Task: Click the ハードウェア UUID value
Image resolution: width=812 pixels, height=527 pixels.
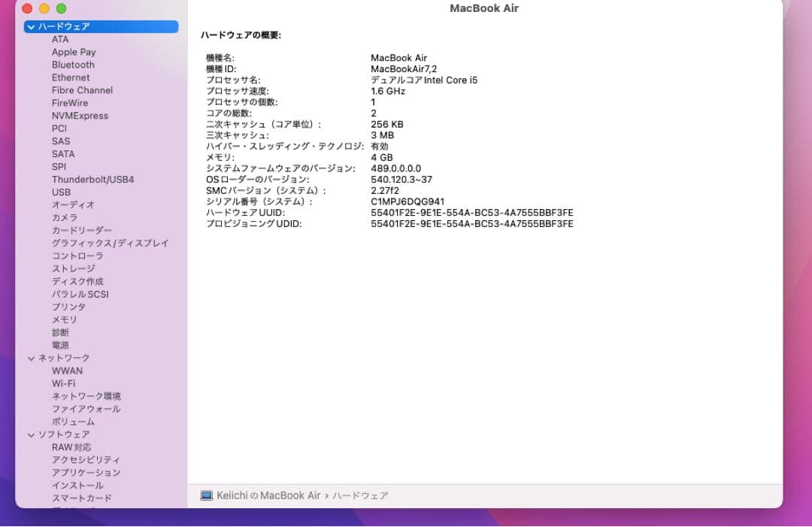Action: click(471, 213)
